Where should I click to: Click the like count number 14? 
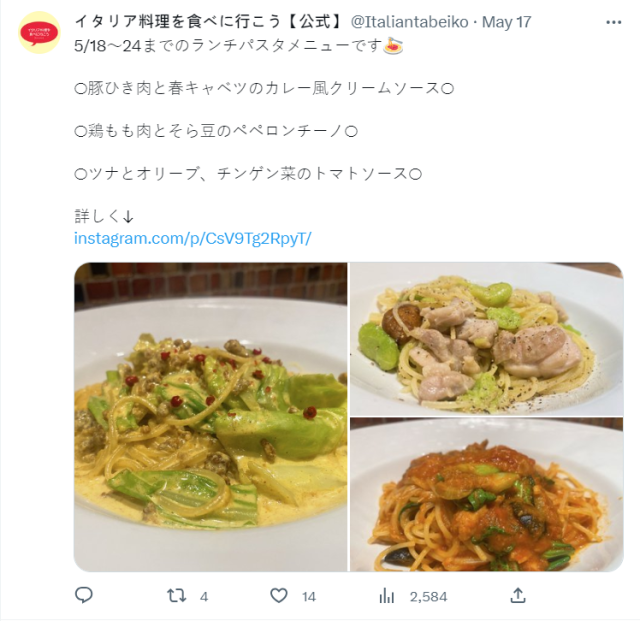(309, 597)
